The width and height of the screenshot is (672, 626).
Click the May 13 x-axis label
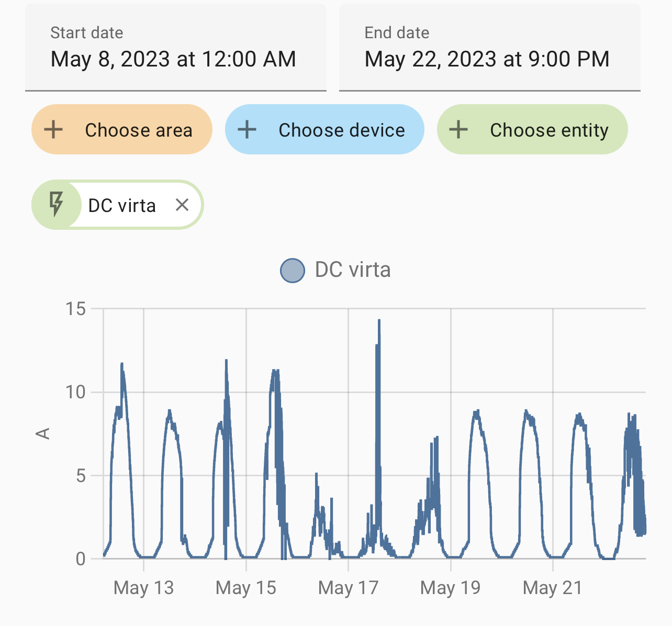[x=143, y=588]
